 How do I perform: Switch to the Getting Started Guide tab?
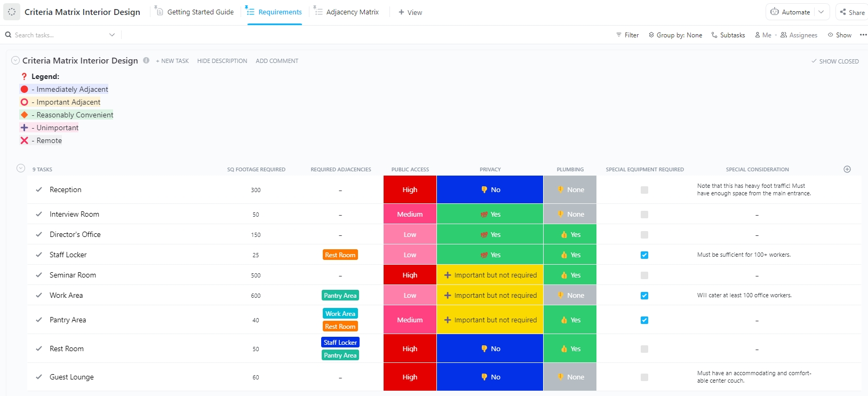(x=195, y=12)
